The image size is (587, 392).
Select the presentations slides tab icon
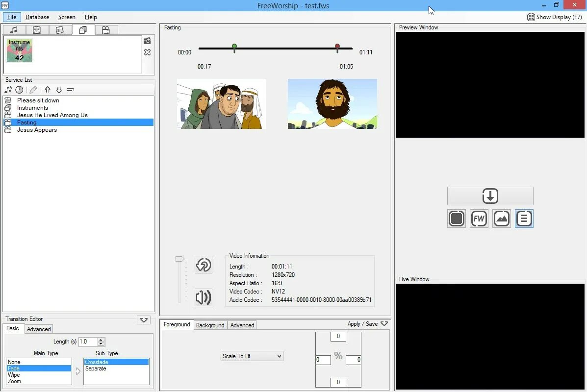pyautogui.click(x=83, y=30)
